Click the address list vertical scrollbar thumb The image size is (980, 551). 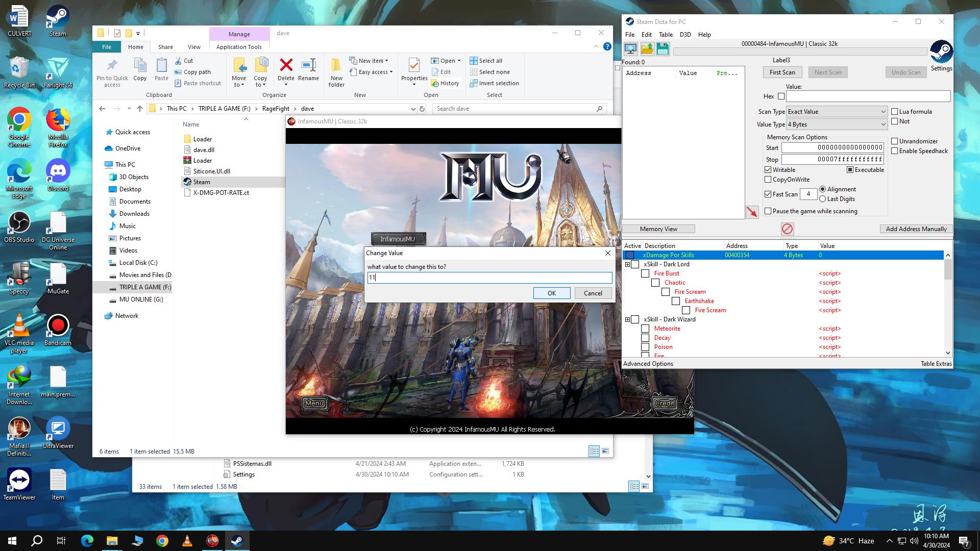pos(948,269)
